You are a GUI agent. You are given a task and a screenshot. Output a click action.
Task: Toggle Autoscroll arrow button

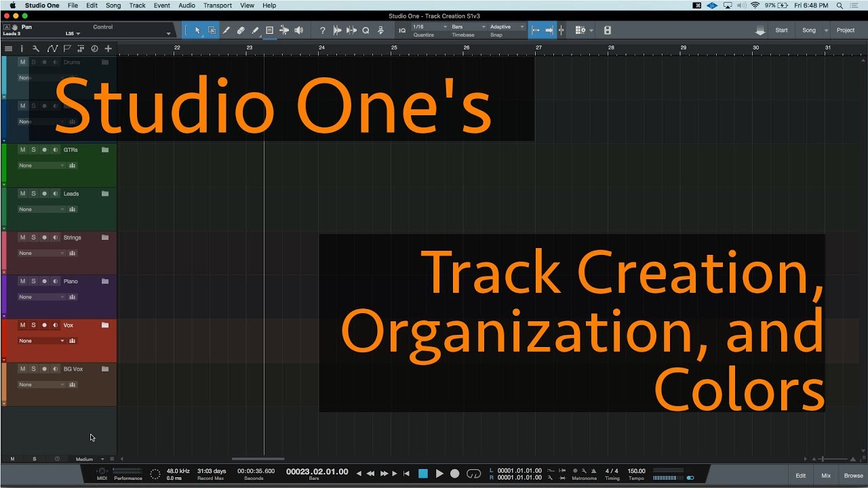click(x=549, y=30)
